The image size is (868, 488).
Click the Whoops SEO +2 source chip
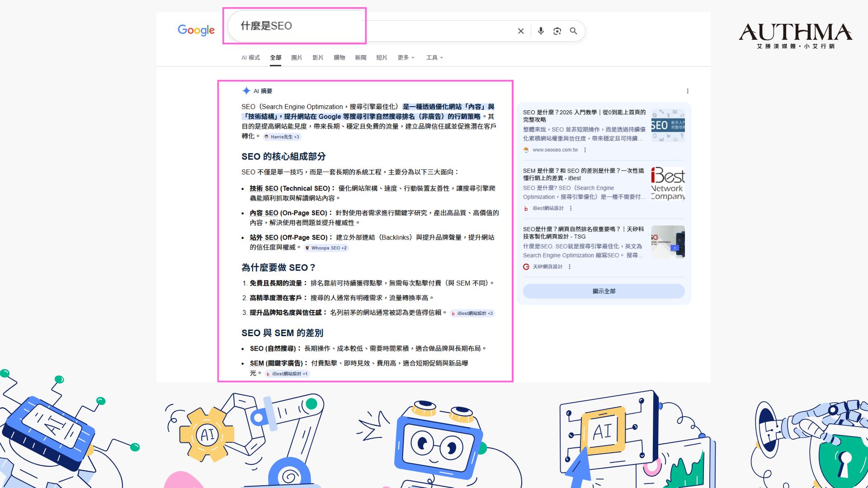coord(326,248)
